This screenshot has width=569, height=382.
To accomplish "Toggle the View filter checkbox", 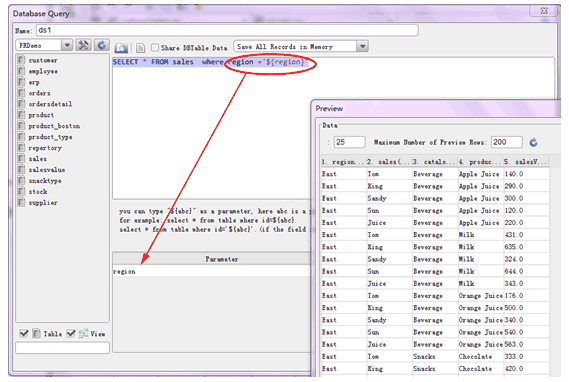I will pyautogui.click(x=71, y=333).
